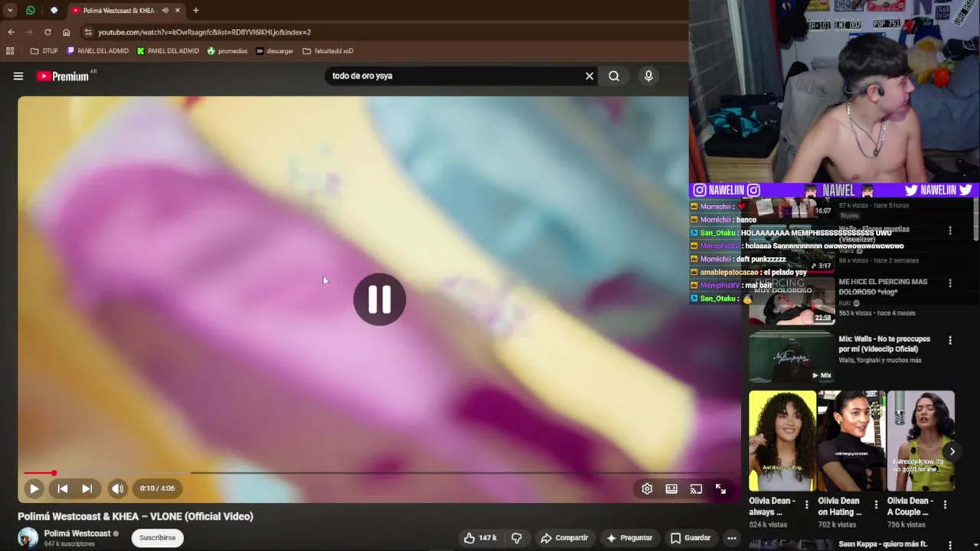Image resolution: width=980 pixels, height=551 pixels.
Task: Open the facultadd xxD bookmark folder
Action: click(x=328, y=51)
